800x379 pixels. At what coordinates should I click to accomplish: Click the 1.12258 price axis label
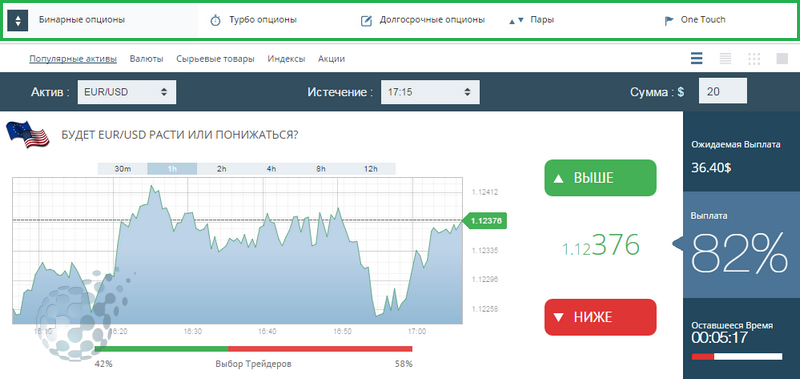tap(485, 309)
